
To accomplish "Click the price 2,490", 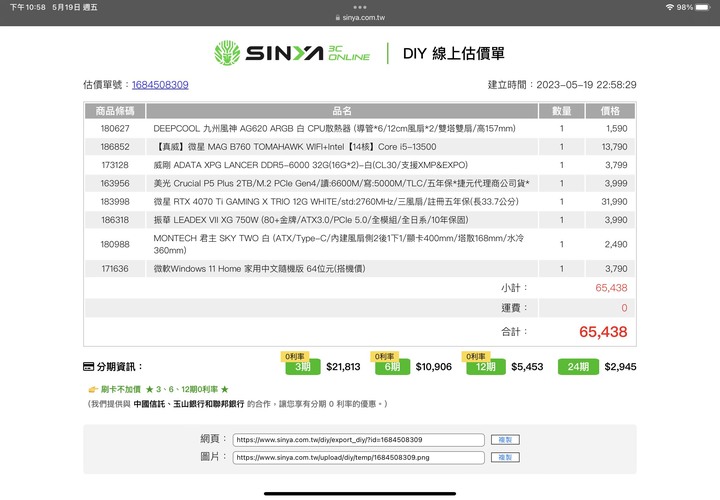I will click(616, 244).
